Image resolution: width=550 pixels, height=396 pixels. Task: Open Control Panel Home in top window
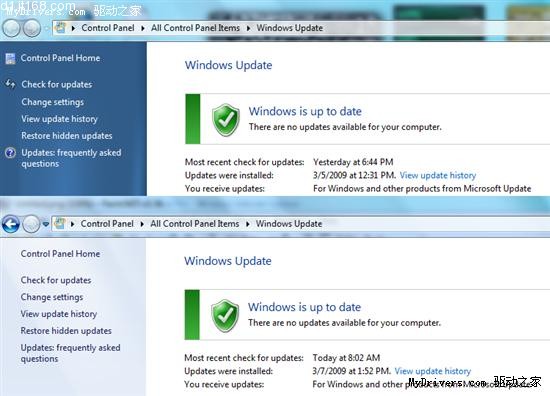[x=60, y=58]
